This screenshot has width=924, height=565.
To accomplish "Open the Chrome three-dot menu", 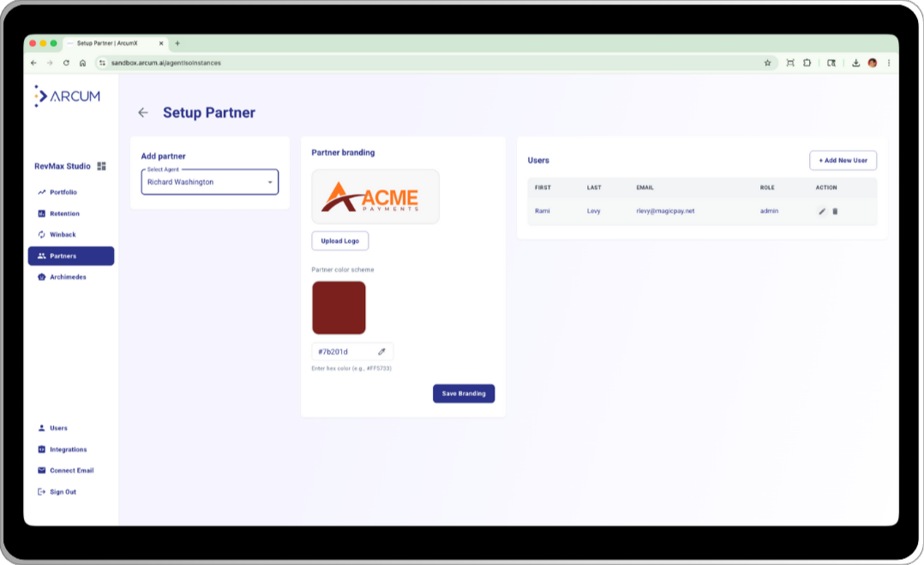I will (x=890, y=63).
